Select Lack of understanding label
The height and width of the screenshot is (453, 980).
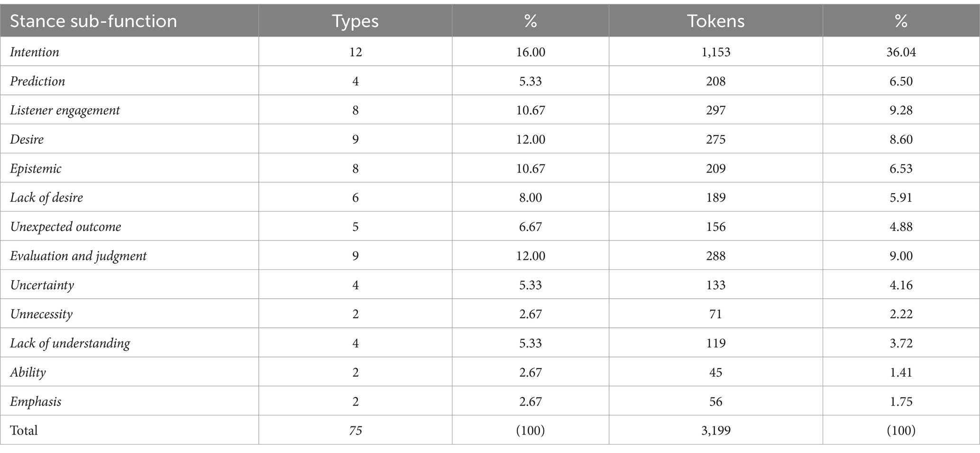coord(70,343)
